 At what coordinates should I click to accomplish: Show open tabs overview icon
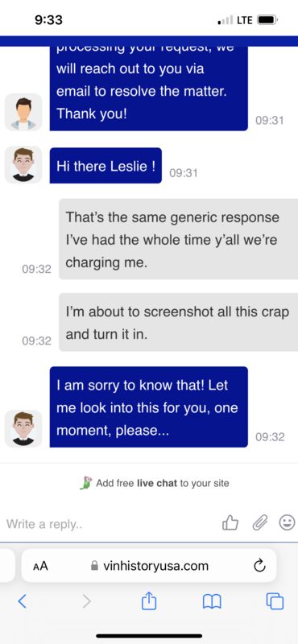coord(275,601)
